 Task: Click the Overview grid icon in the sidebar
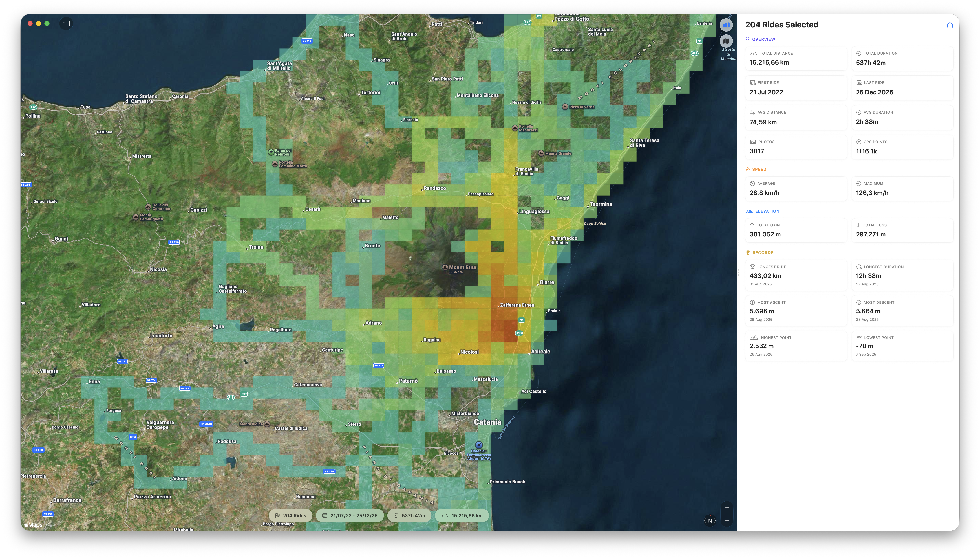coord(748,39)
